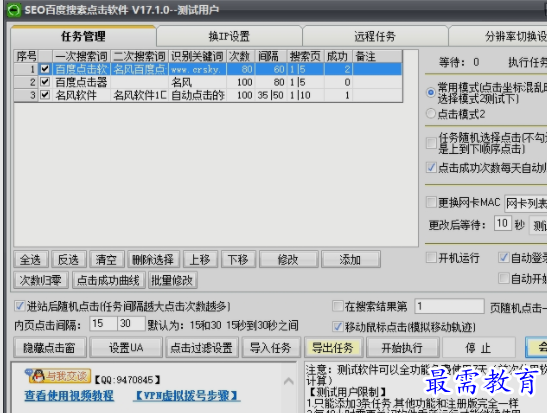The width and height of the screenshot is (547, 413).
Task: Click 备注 column header
Action: (377, 56)
